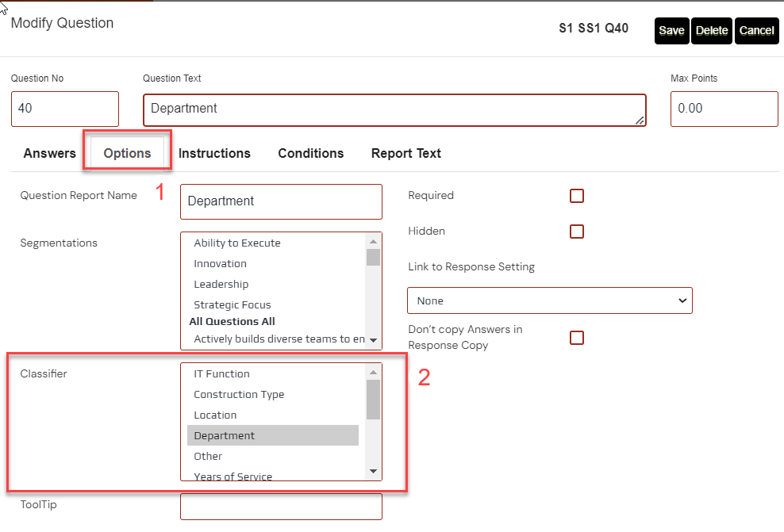This screenshot has height=532, width=784.
Task: Focus the ToolTip input field
Action: tap(281, 507)
